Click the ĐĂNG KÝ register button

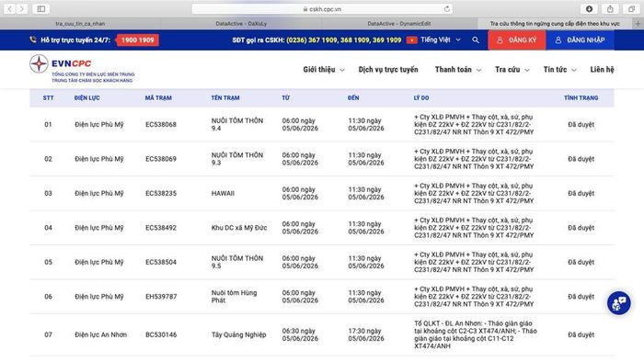(x=517, y=40)
